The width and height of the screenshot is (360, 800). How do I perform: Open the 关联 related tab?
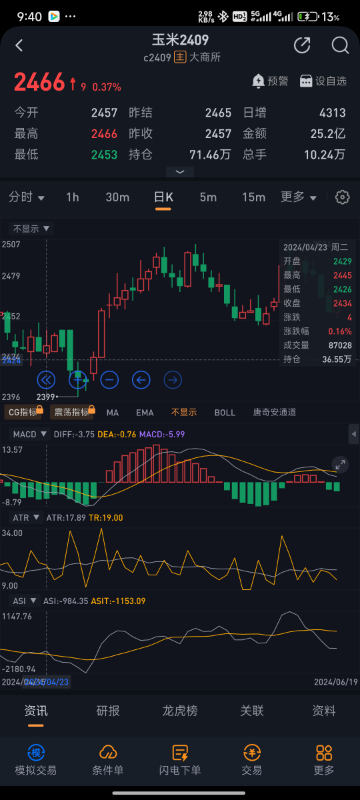click(x=252, y=710)
